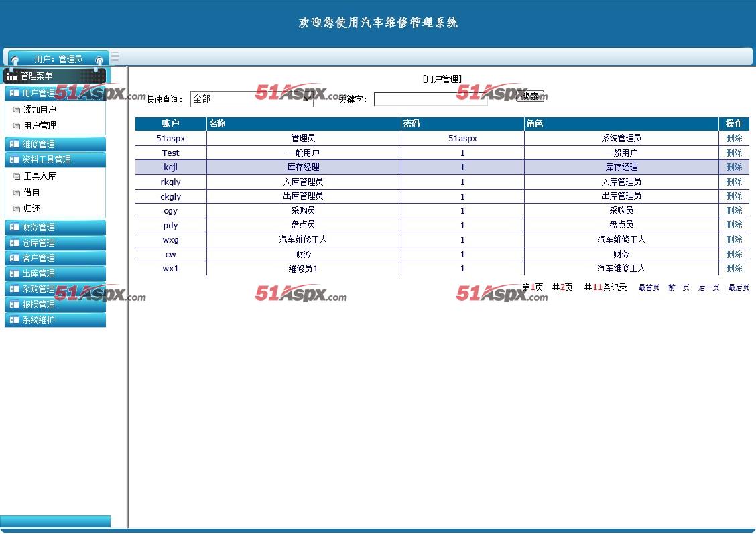Collapse the 资料工具管理 menu section
756x534 pixels.
click(x=55, y=159)
